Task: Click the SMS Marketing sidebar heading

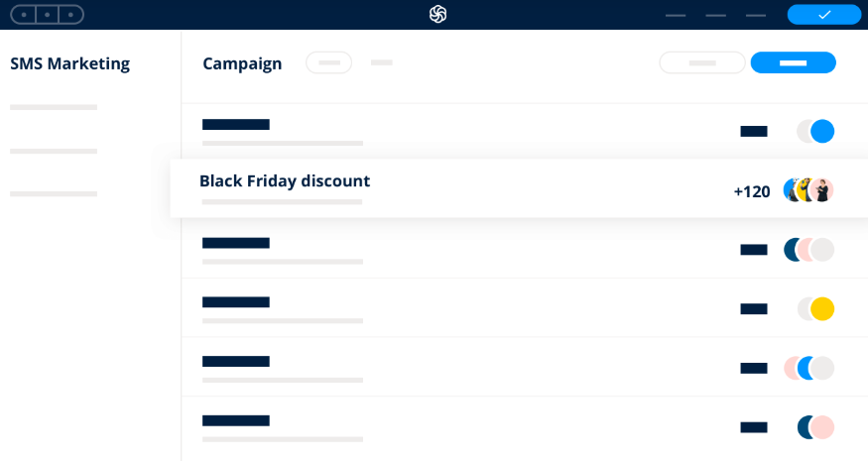Action: (x=70, y=63)
